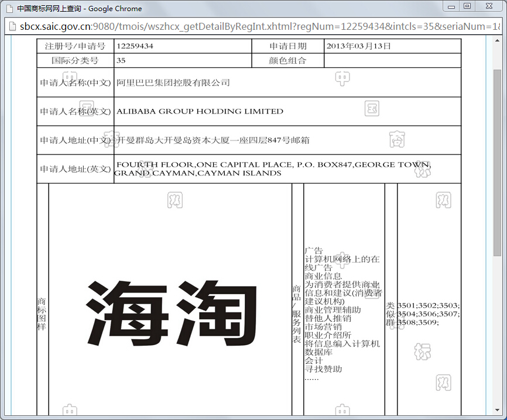The image size is (507, 420).
Task: Click the 类似群 label
Action: click(390, 314)
